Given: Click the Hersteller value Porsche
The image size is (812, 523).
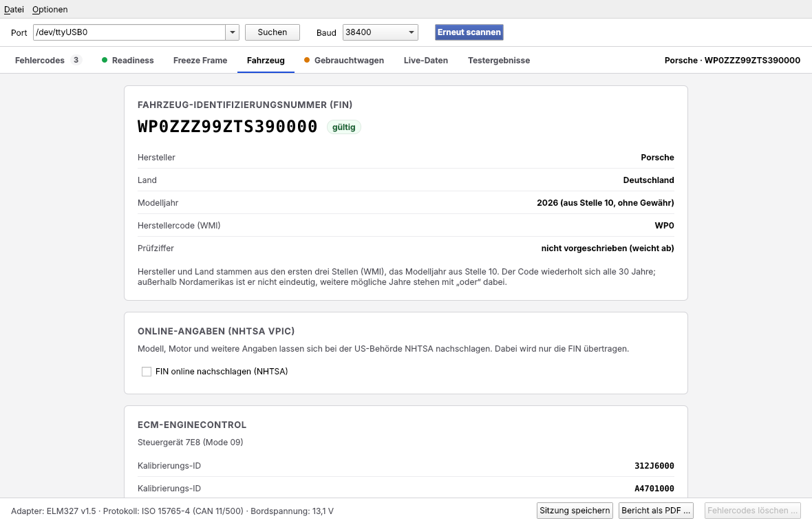Looking at the screenshot, I should coord(657,158).
